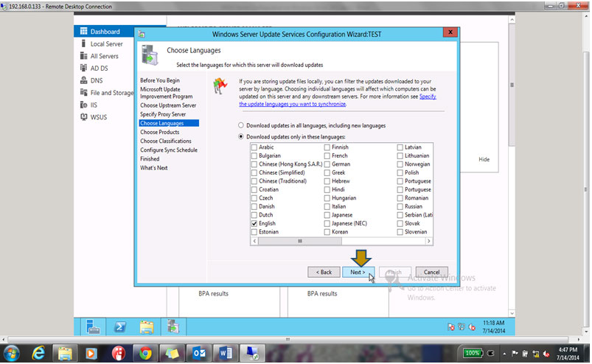Click the wizard title bar system icon

[142, 35]
